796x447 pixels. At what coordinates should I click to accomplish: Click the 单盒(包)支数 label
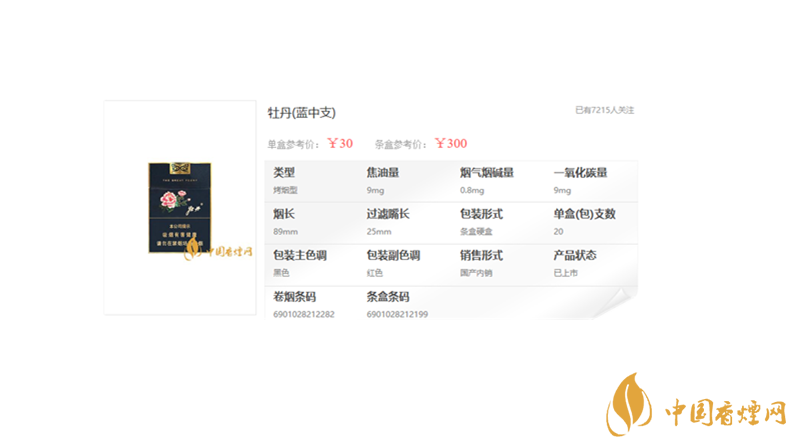tap(584, 214)
